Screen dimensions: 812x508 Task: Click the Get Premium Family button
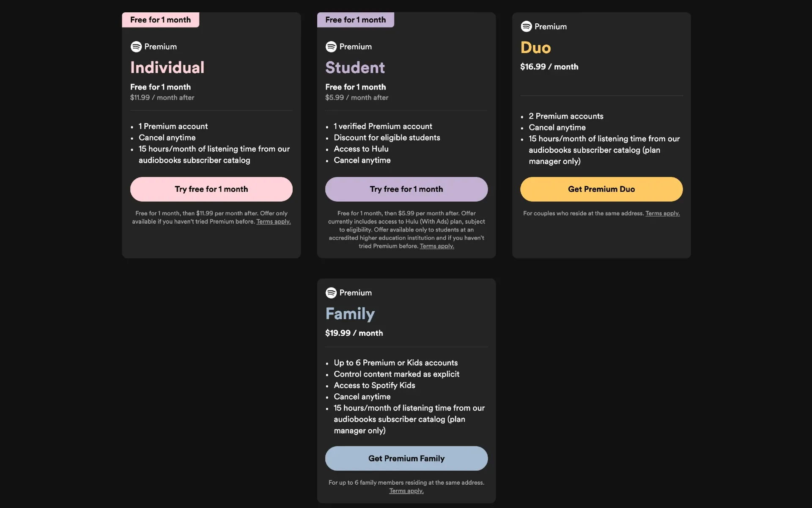click(x=406, y=458)
